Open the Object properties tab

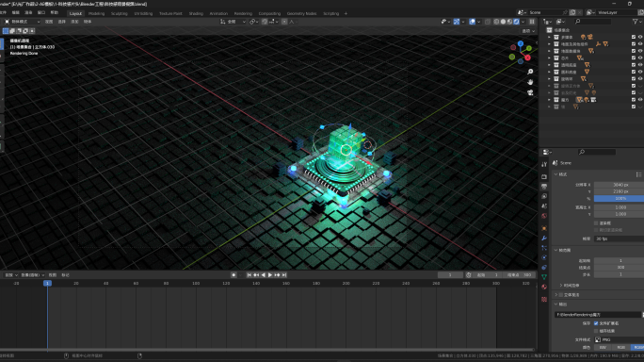pyautogui.click(x=544, y=228)
